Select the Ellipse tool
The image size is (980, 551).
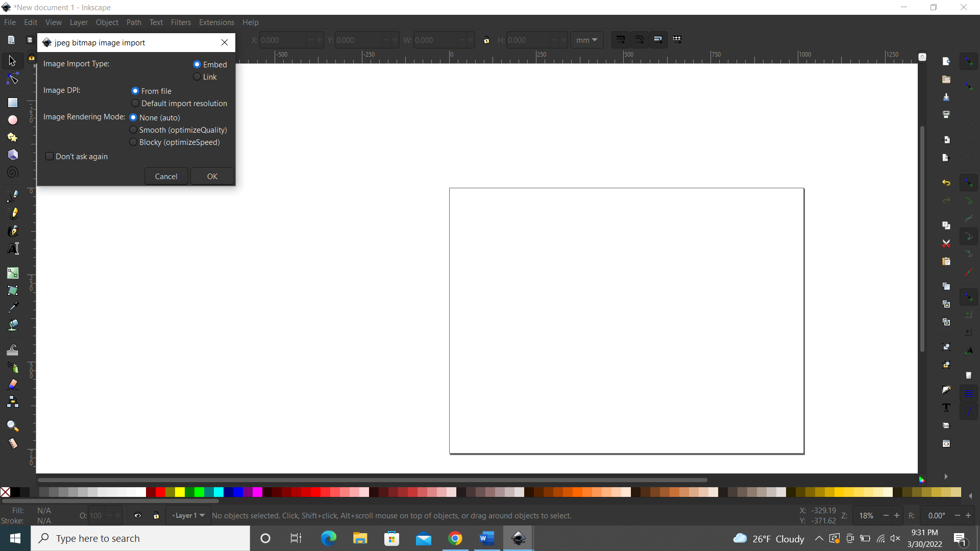[12, 120]
